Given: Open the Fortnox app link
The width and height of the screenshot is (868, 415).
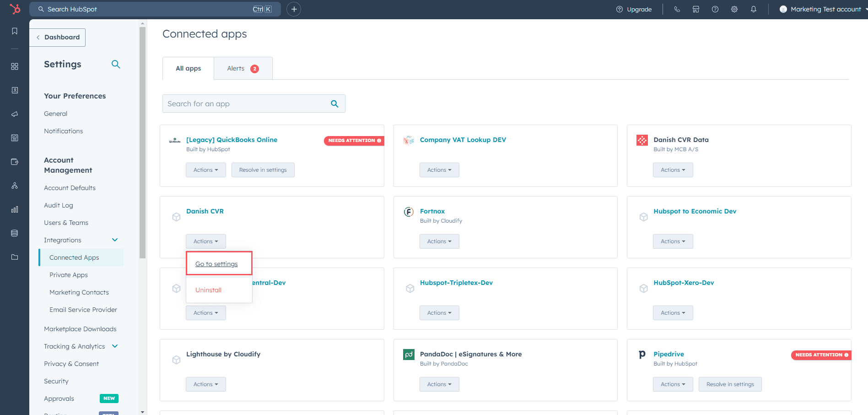Looking at the screenshot, I should 432,211.
